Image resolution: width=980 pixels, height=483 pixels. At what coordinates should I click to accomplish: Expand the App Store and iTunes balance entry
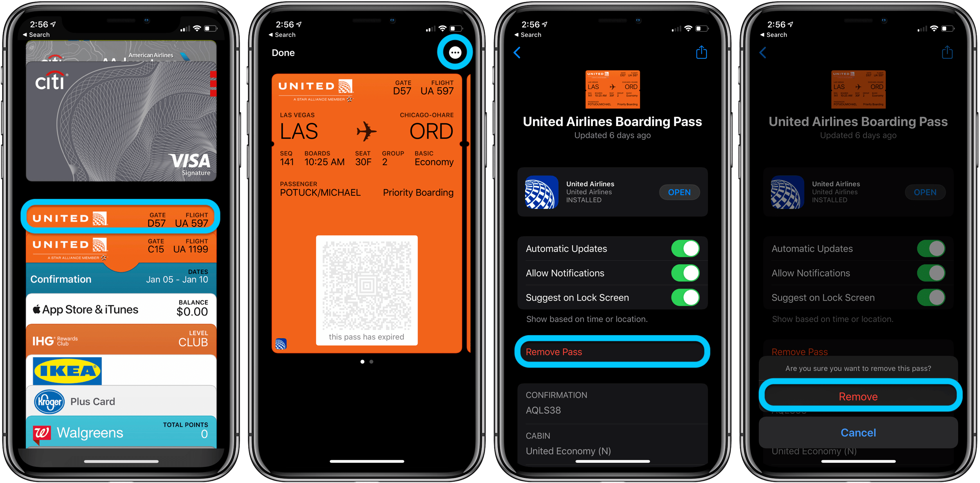click(x=121, y=310)
